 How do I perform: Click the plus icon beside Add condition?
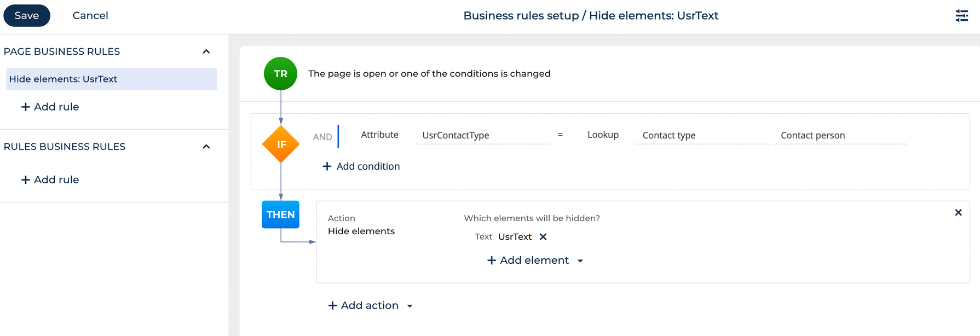327,166
